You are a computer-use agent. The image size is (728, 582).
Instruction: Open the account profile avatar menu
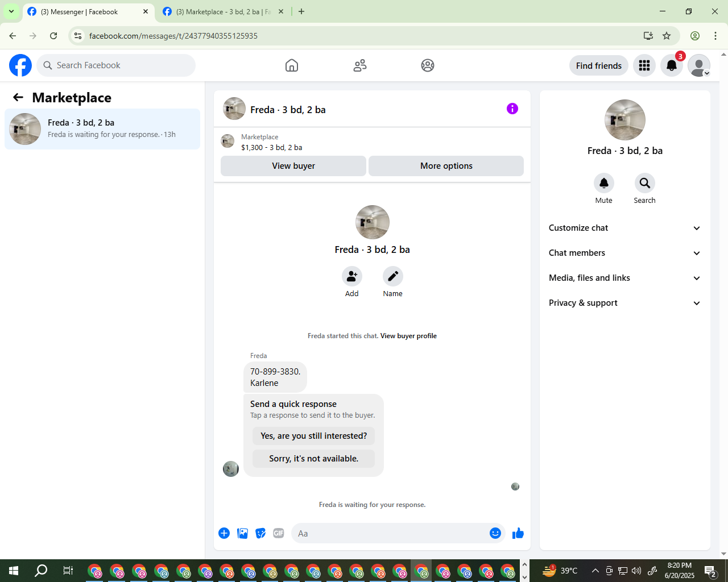tap(699, 65)
